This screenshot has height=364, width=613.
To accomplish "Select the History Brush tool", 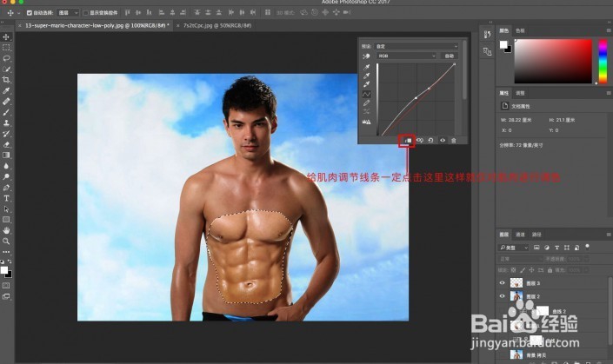I will coord(6,134).
